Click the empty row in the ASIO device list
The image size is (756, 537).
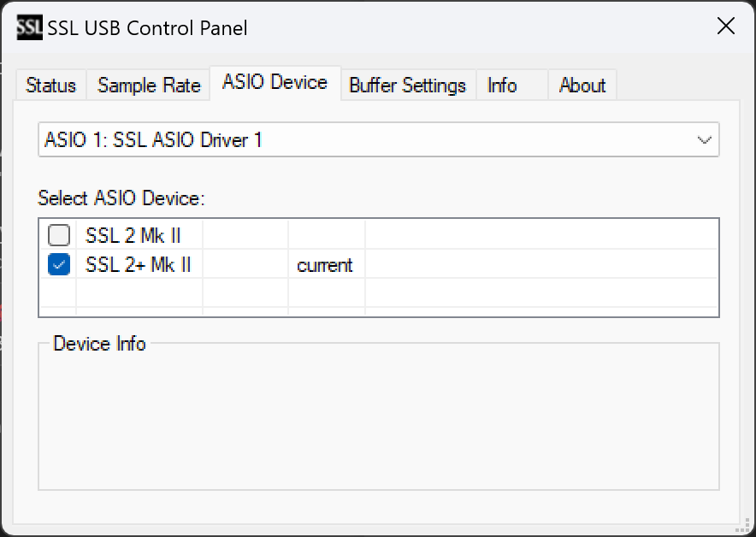click(x=379, y=292)
